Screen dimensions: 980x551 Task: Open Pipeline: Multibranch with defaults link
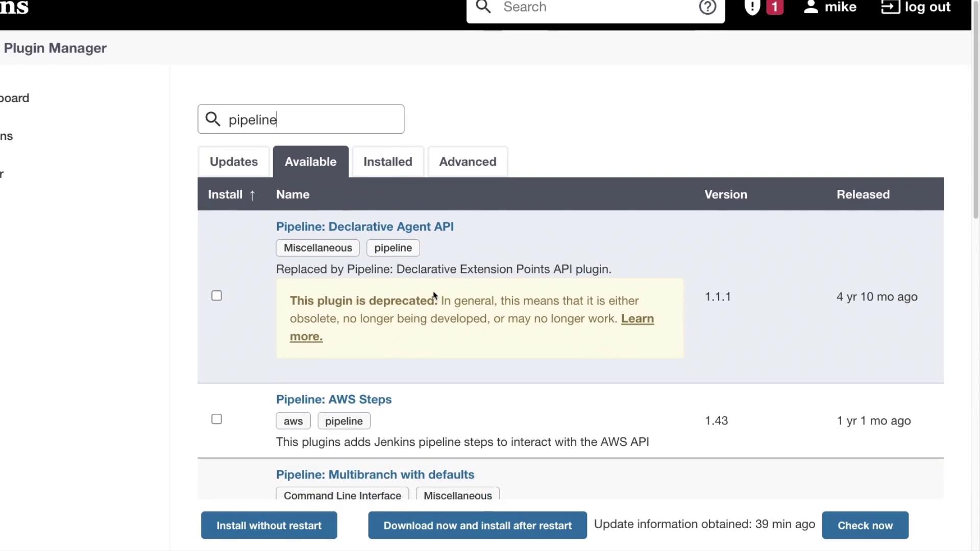(375, 474)
